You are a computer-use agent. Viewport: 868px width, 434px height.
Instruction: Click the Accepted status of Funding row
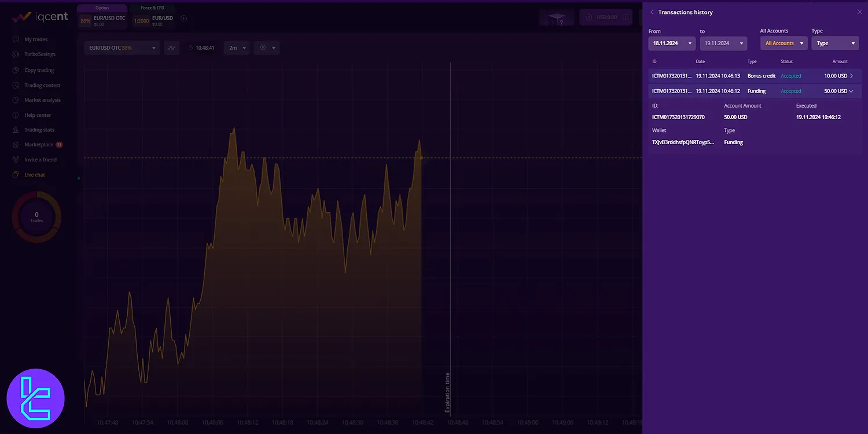pos(791,91)
